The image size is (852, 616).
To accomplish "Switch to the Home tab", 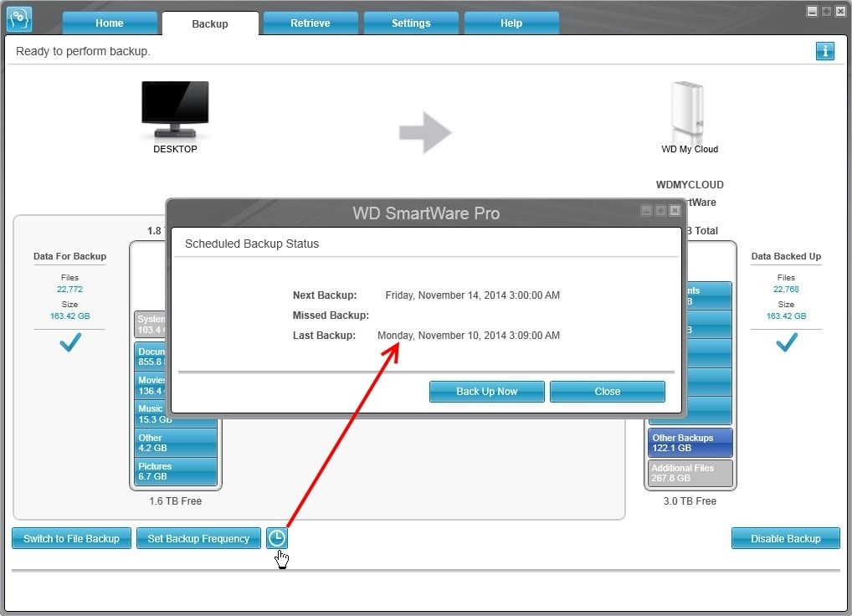I will [109, 23].
